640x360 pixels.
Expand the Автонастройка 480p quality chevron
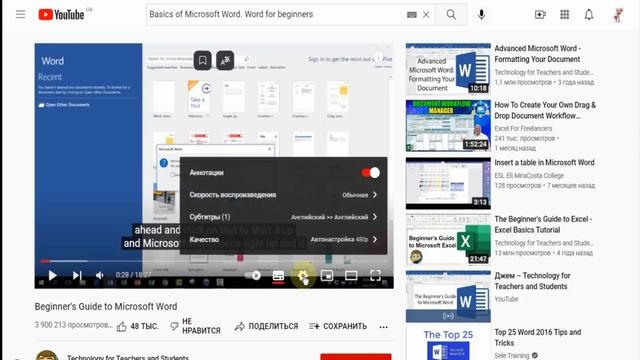click(375, 239)
